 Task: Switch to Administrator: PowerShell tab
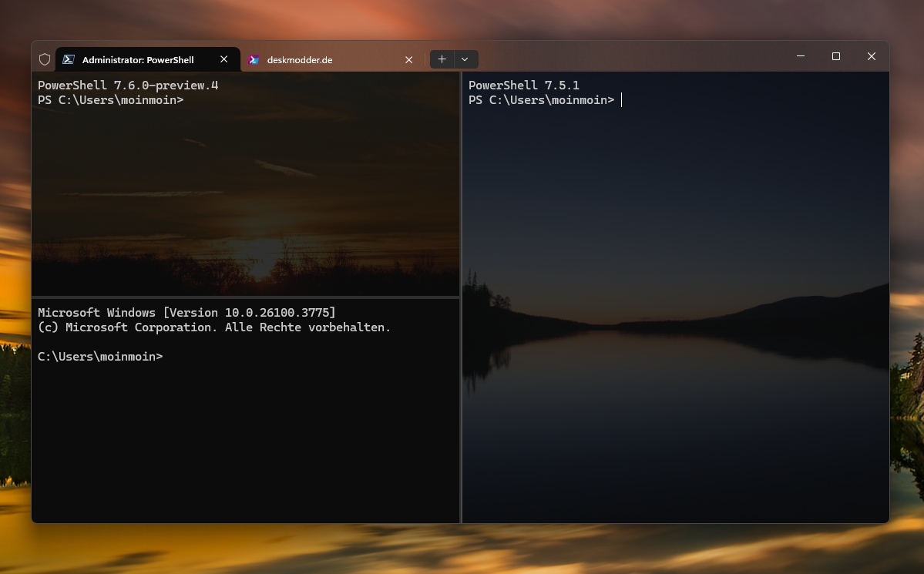(148, 59)
